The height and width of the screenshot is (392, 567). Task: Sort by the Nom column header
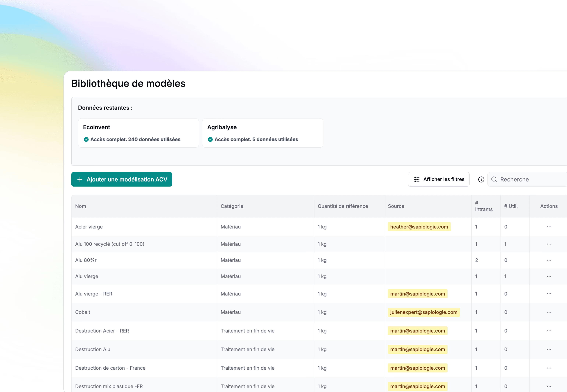(x=81, y=206)
